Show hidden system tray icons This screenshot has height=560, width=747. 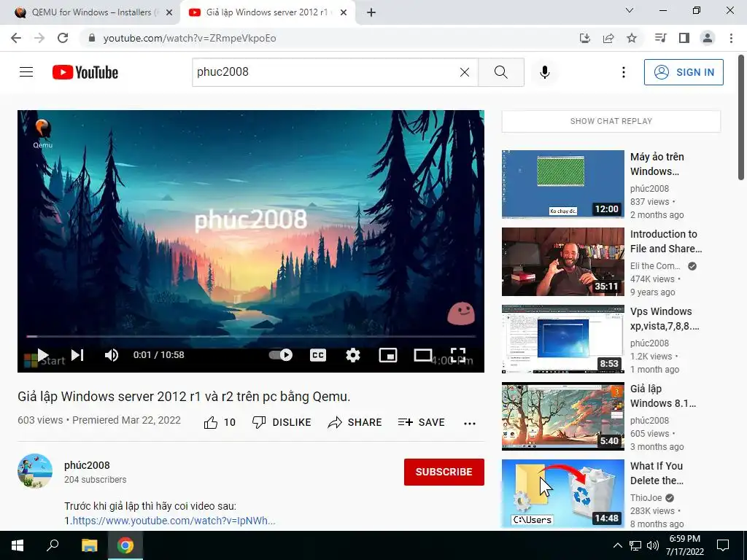[617, 545]
